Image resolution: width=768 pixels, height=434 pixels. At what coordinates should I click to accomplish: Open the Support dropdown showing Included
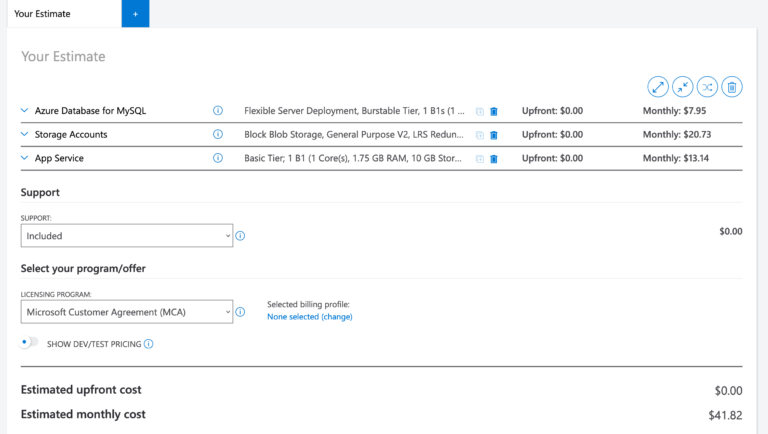[127, 236]
